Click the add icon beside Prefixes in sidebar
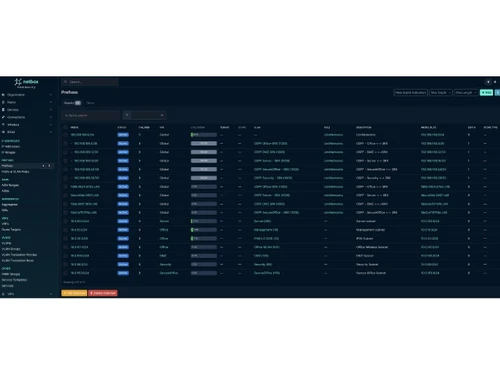 pos(43,166)
